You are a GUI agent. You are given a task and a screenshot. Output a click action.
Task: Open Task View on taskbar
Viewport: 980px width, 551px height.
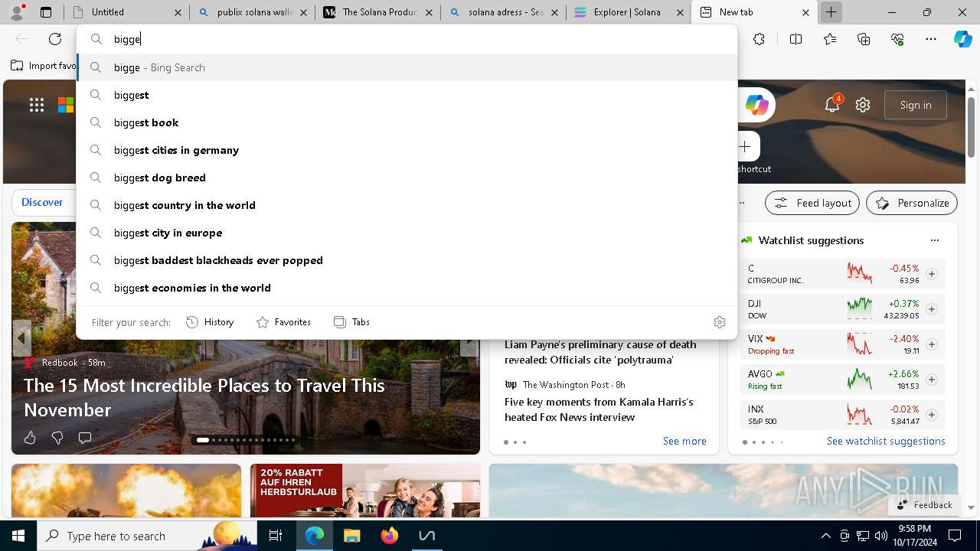(276, 536)
